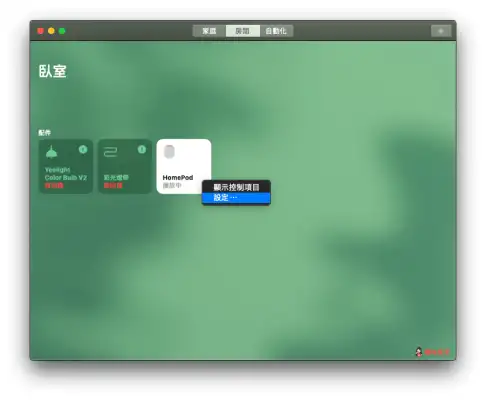Switch to the 家庭 tab

pos(209,31)
